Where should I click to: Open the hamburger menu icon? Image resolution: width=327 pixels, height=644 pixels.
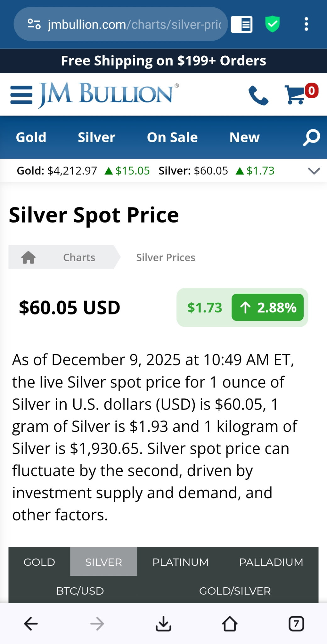click(x=21, y=95)
